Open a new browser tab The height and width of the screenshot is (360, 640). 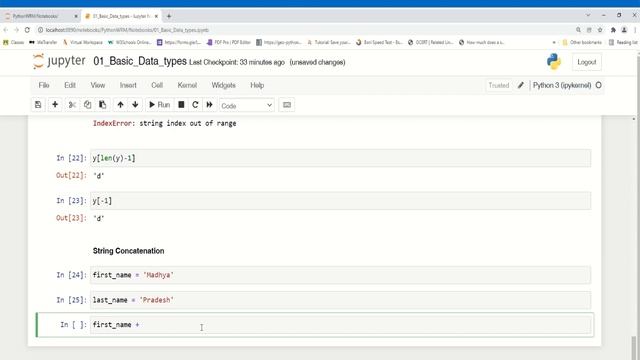coord(169,16)
